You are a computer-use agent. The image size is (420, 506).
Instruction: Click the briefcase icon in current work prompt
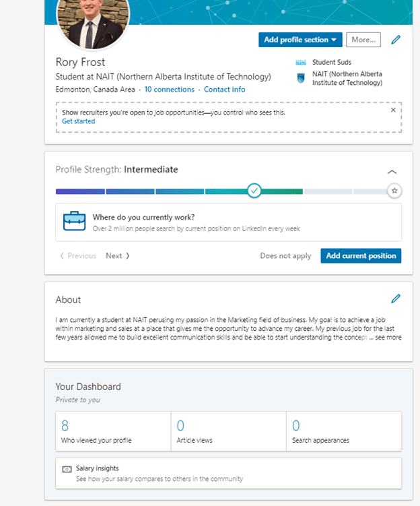pyautogui.click(x=74, y=222)
